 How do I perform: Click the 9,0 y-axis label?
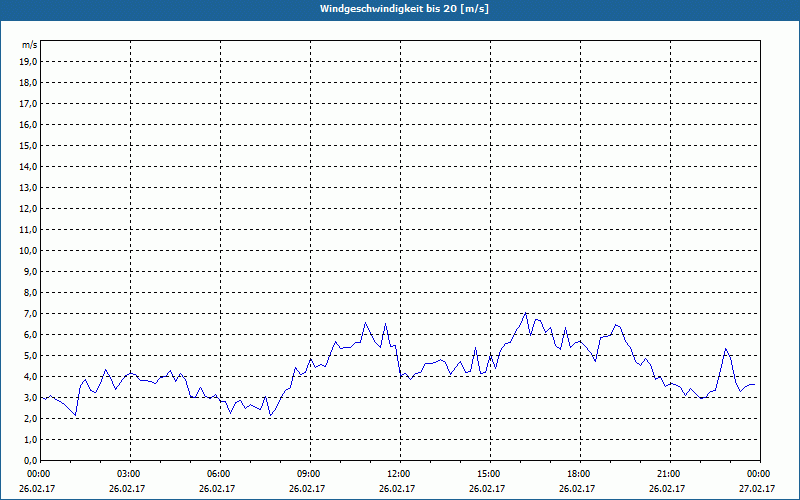[30, 271]
